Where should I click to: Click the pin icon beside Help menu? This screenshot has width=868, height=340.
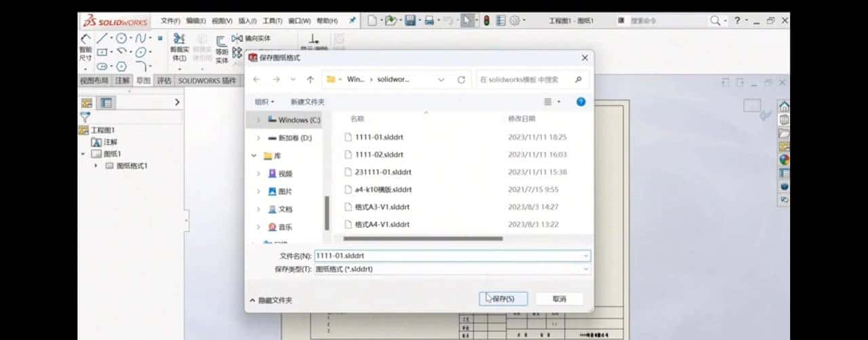[353, 21]
